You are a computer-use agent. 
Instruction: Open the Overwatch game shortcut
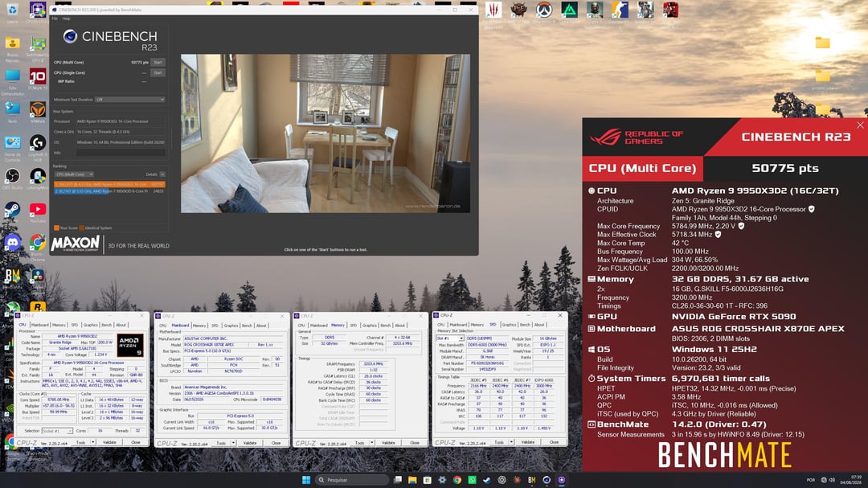pos(544,10)
